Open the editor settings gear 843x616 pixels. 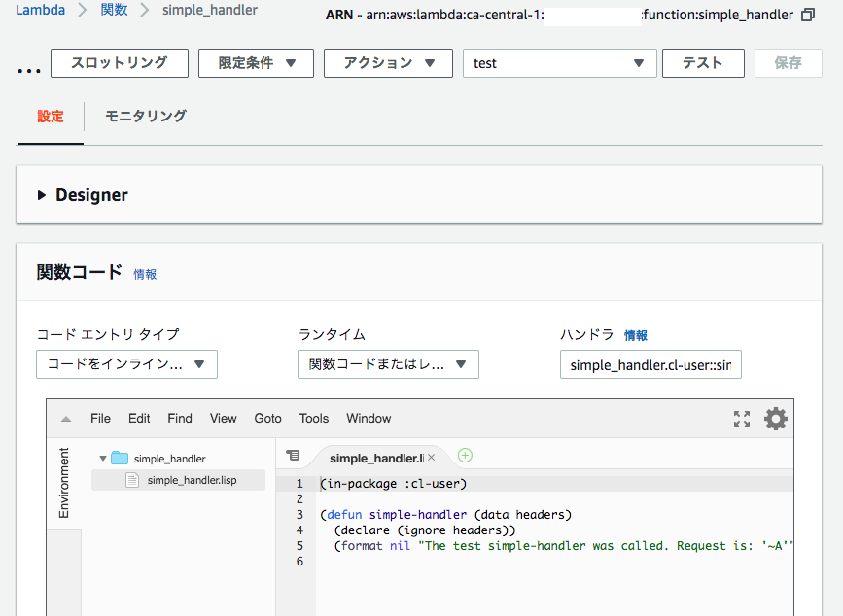(x=775, y=419)
